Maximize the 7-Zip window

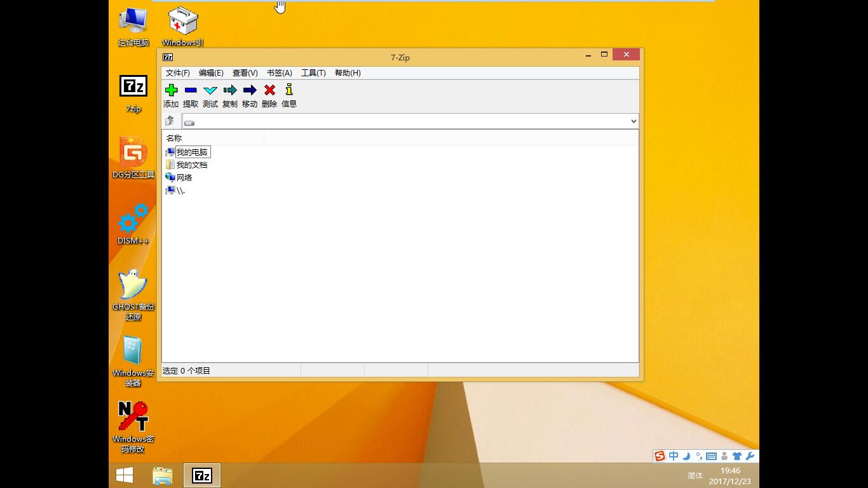click(604, 55)
